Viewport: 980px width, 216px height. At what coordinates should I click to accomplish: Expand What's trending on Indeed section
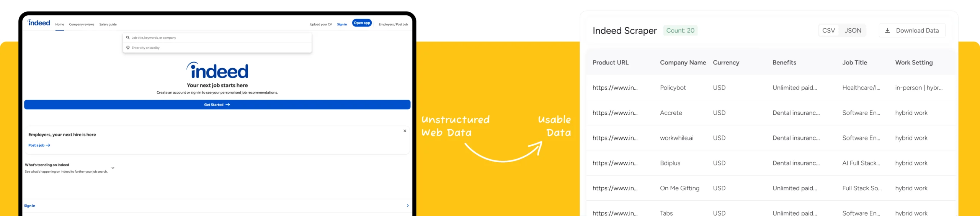[x=113, y=168]
